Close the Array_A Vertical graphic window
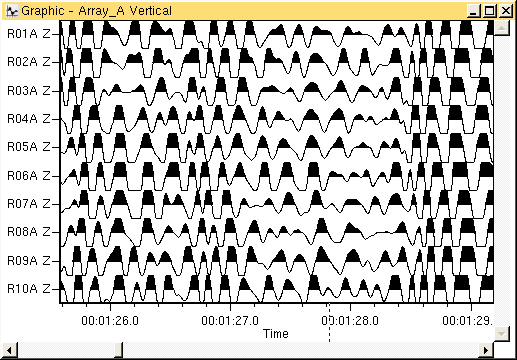This screenshot has width=517, height=360. [506, 11]
